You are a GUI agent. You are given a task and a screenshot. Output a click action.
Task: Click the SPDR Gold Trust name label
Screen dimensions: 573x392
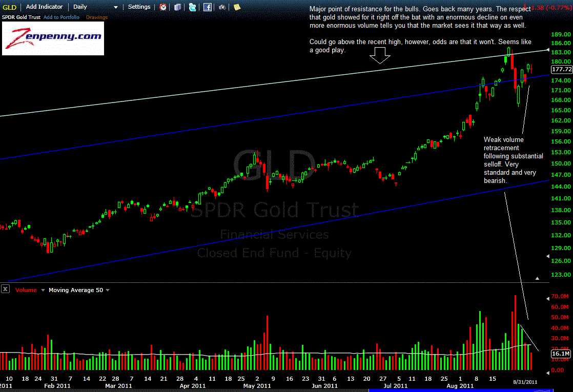(x=21, y=17)
